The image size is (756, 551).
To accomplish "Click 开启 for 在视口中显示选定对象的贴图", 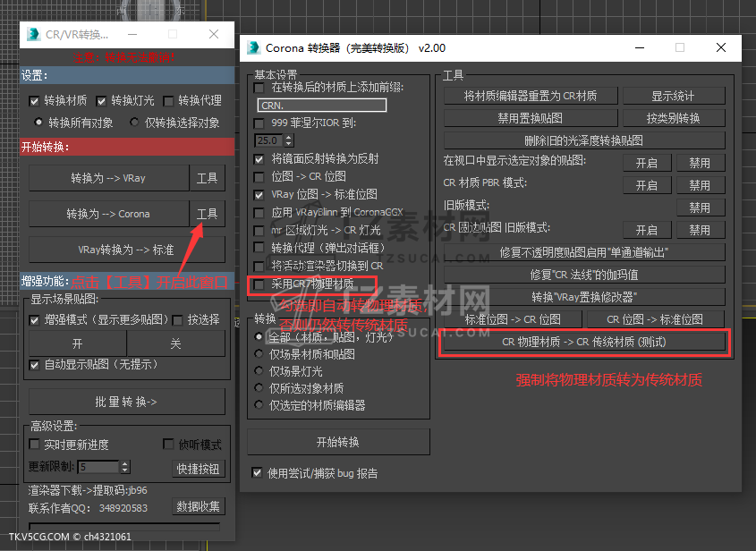I will [x=647, y=163].
